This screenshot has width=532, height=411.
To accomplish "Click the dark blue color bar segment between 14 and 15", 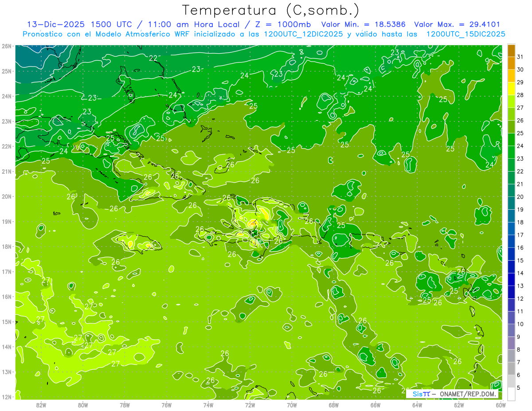I will [511, 267].
